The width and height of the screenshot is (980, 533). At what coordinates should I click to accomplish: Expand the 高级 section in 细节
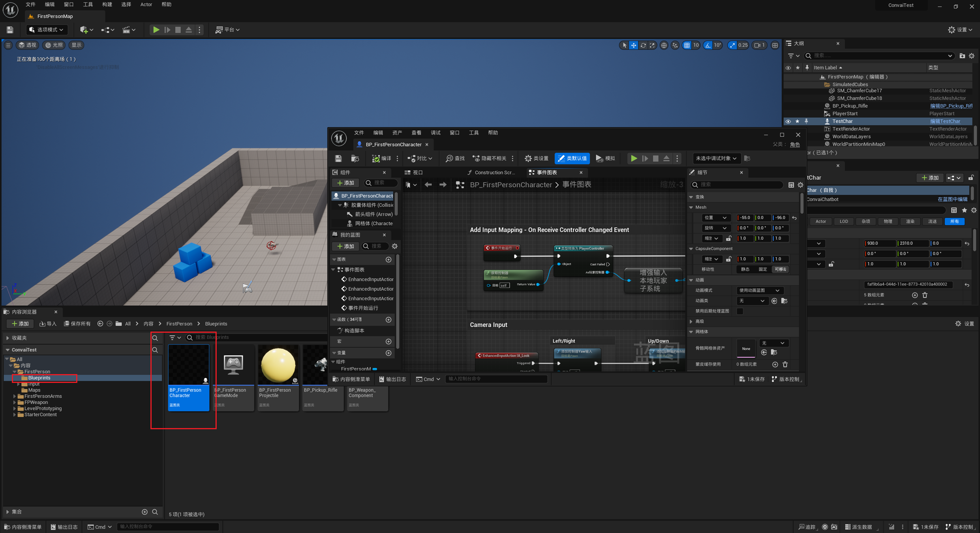pyautogui.click(x=691, y=322)
